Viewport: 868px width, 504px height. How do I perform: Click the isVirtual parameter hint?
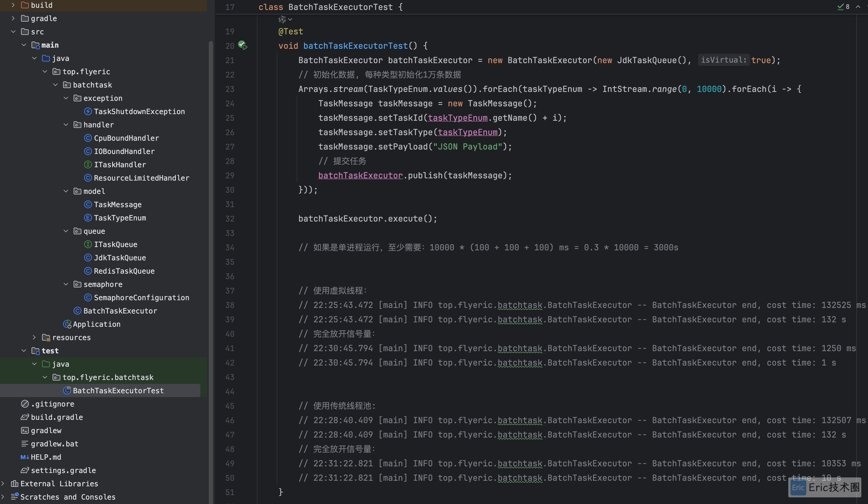(723, 60)
